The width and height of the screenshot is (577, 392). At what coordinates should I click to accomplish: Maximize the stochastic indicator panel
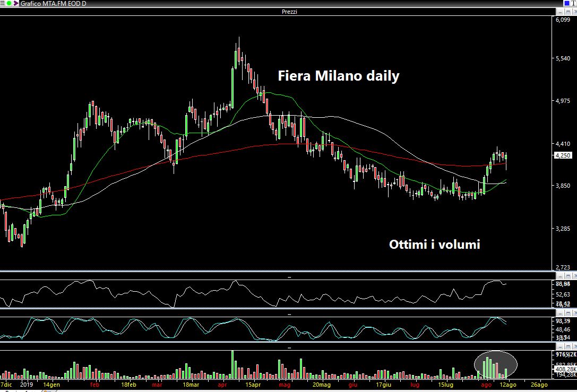tap(568, 313)
